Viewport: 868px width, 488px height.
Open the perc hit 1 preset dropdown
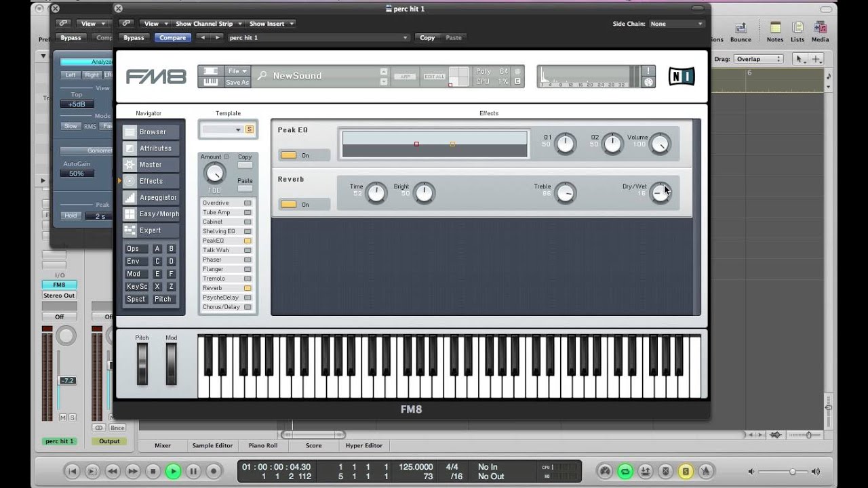click(319, 38)
